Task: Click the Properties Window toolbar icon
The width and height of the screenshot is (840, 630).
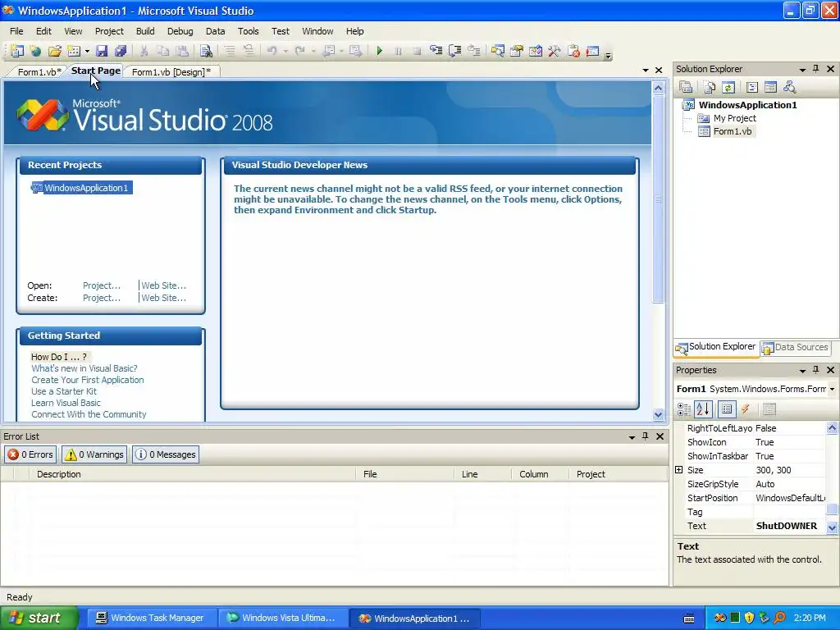Action: [x=517, y=51]
